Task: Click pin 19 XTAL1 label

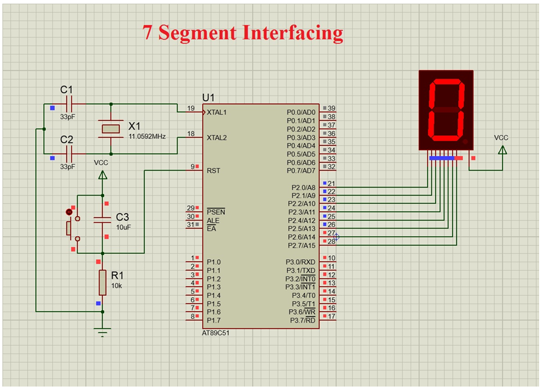Action: (x=216, y=112)
